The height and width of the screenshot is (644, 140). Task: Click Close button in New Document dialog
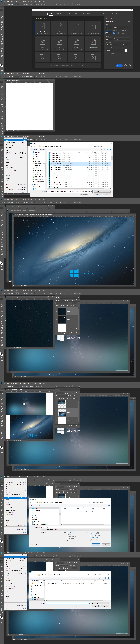(x=128, y=66)
